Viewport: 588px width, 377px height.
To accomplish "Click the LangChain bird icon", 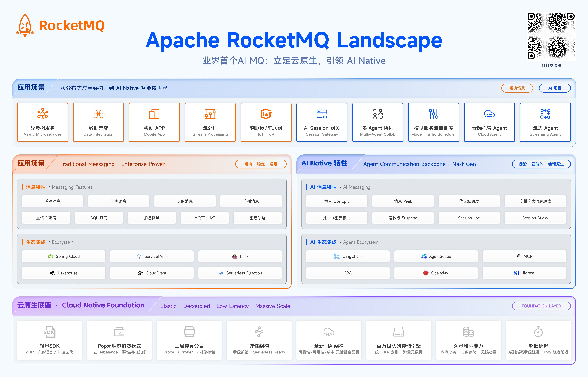I will pos(337,256).
